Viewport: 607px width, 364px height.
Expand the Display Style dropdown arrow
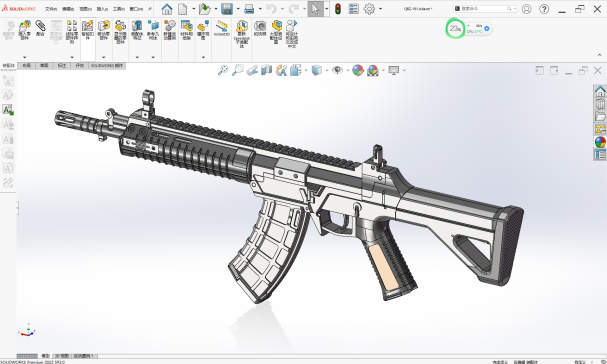(x=327, y=70)
